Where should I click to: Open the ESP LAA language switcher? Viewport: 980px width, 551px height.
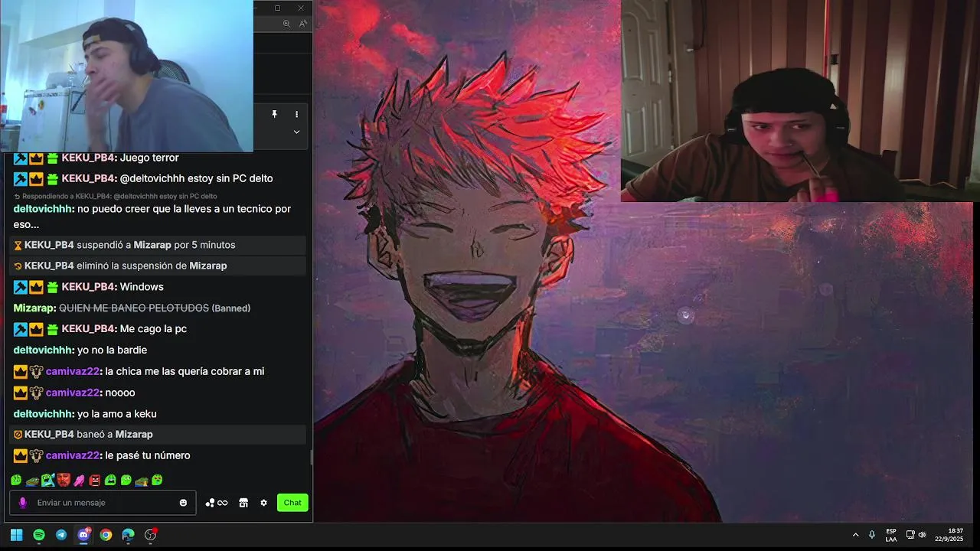(891, 535)
